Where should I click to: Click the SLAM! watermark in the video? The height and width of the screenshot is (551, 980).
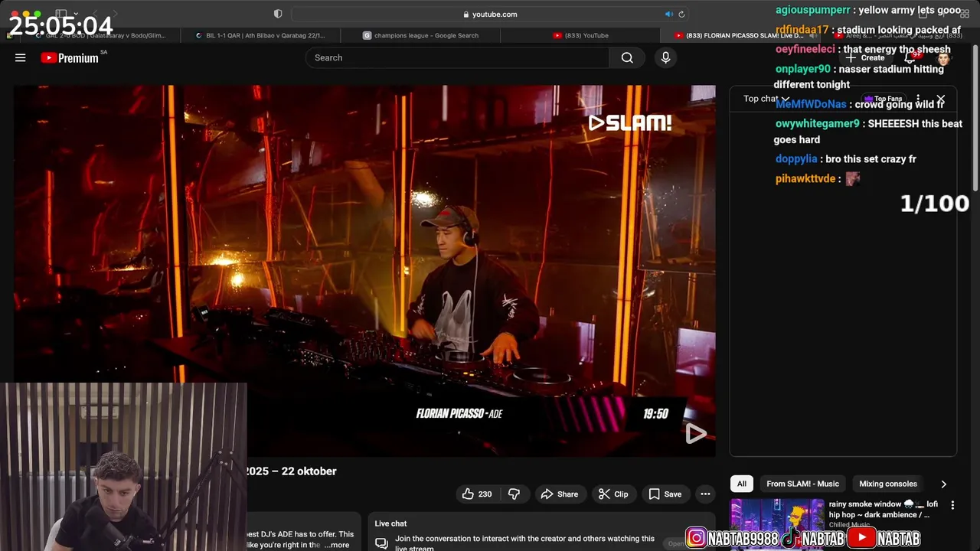tap(629, 123)
